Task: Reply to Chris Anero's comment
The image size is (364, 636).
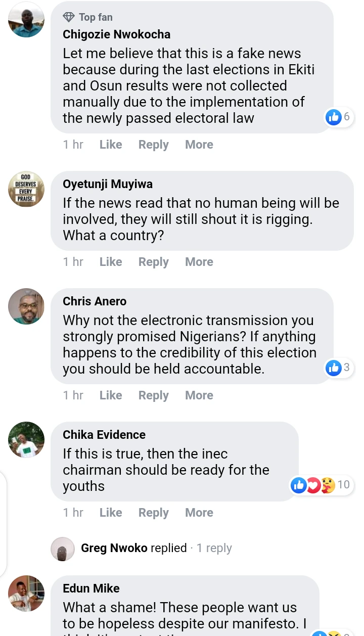Action: (x=153, y=395)
